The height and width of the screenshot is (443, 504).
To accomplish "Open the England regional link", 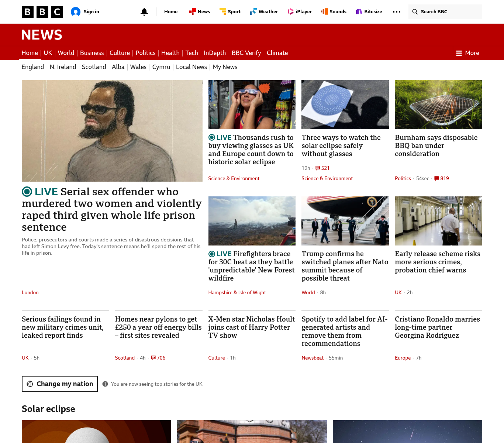I will (33, 67).
